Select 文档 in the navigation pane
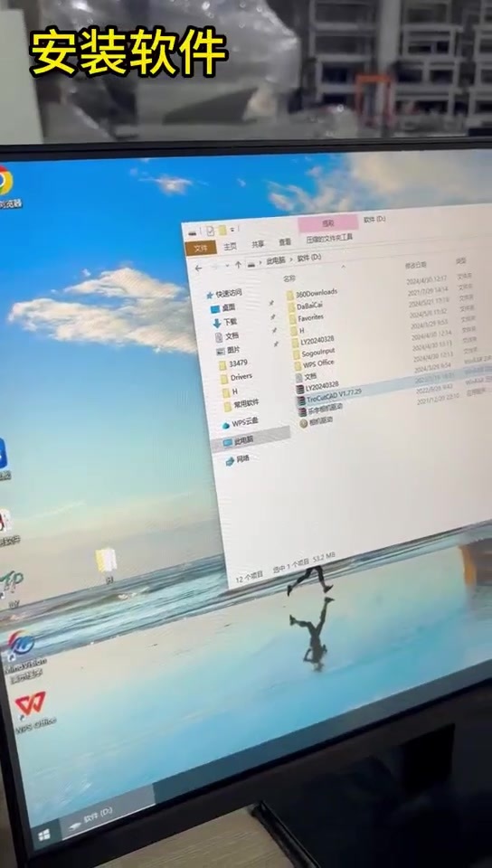The image size is (492, 868). [227, 336]
